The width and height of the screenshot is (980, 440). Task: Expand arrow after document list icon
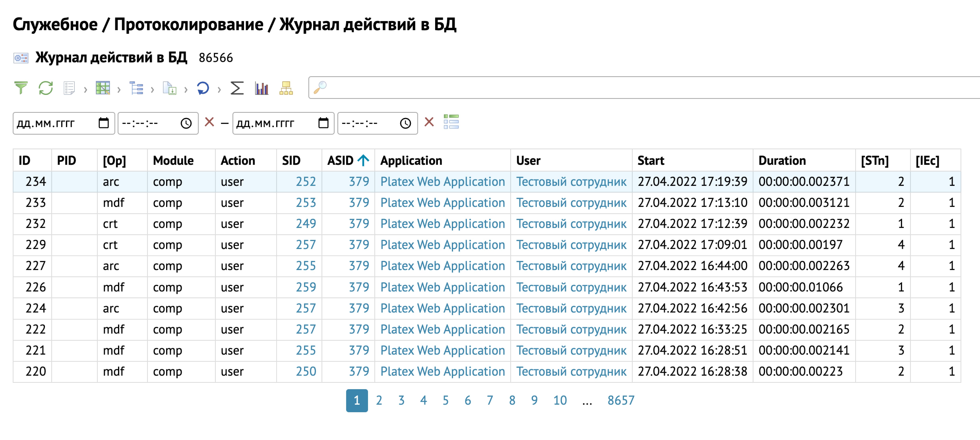coord(86,90)
